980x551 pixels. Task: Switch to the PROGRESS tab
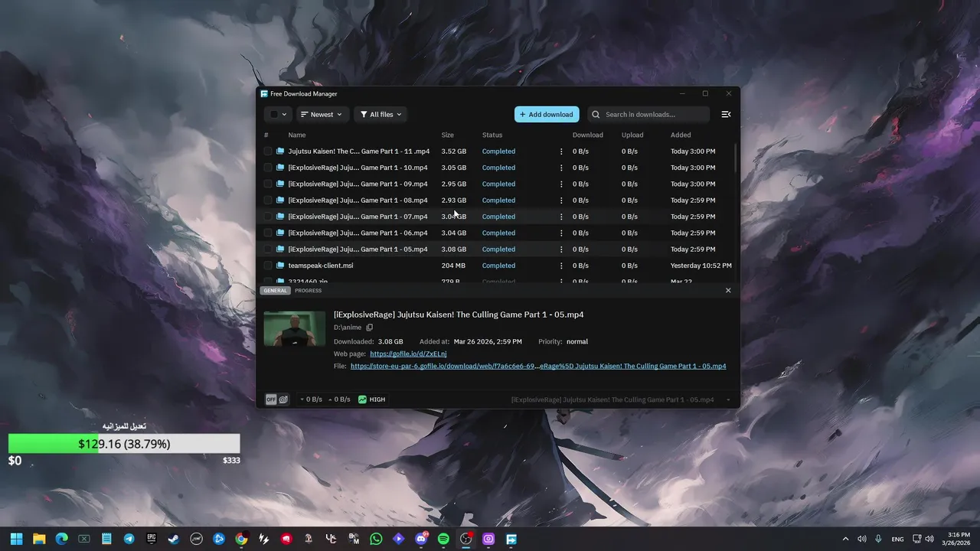pyautogui.click(x=308, y=291)
